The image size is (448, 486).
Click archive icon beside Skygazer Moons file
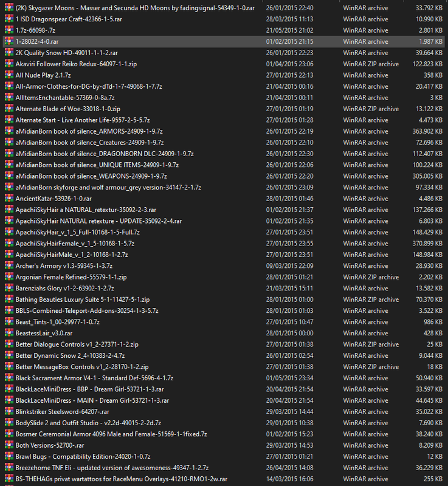(9, 8)
